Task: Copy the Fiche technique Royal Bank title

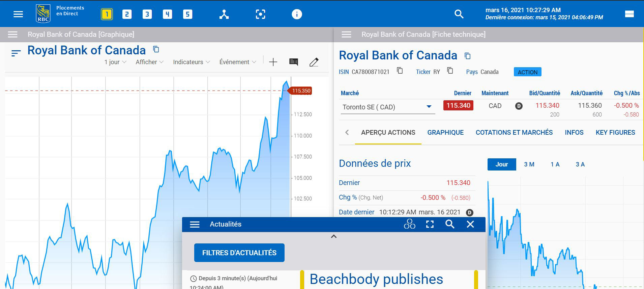Action: coord(467,56)
